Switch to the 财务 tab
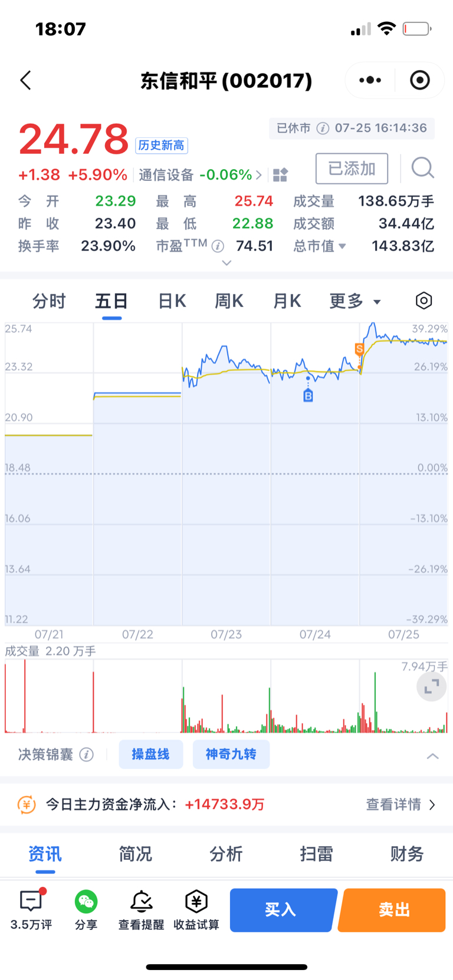Image resolution: width=453 pixels, height=980 pixels. (407, 853)
